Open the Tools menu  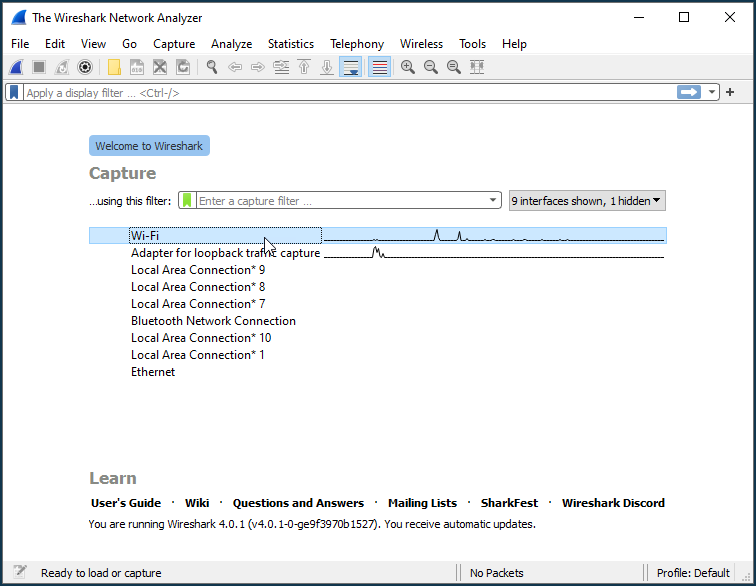pos(472,44)
